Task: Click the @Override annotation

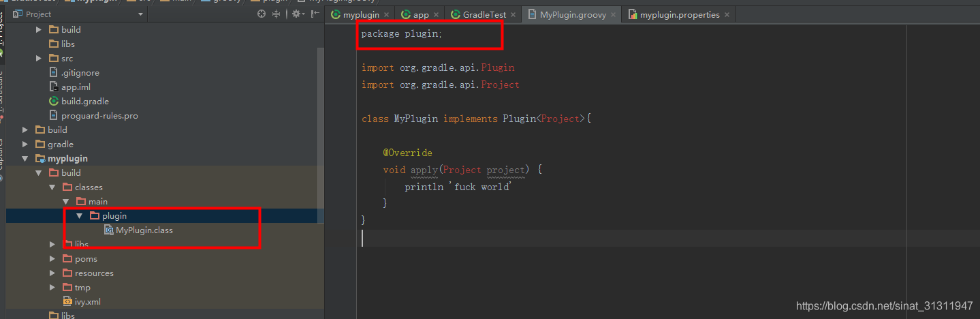Action: click(x=407, y=153)
